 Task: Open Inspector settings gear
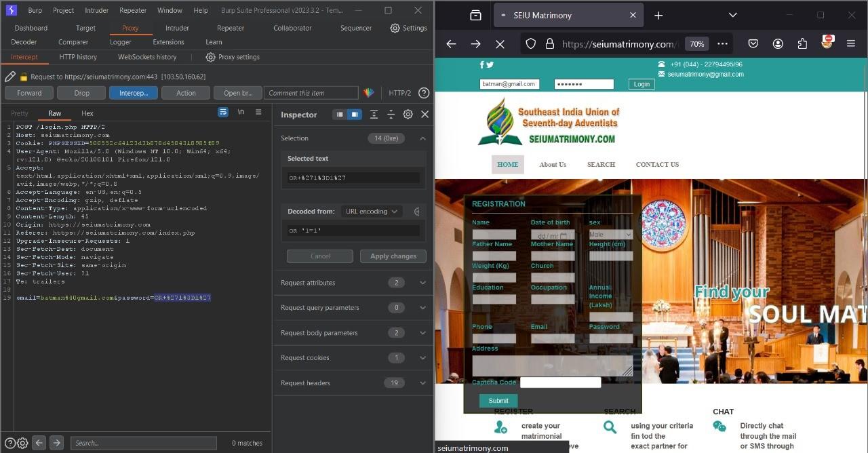408,115
